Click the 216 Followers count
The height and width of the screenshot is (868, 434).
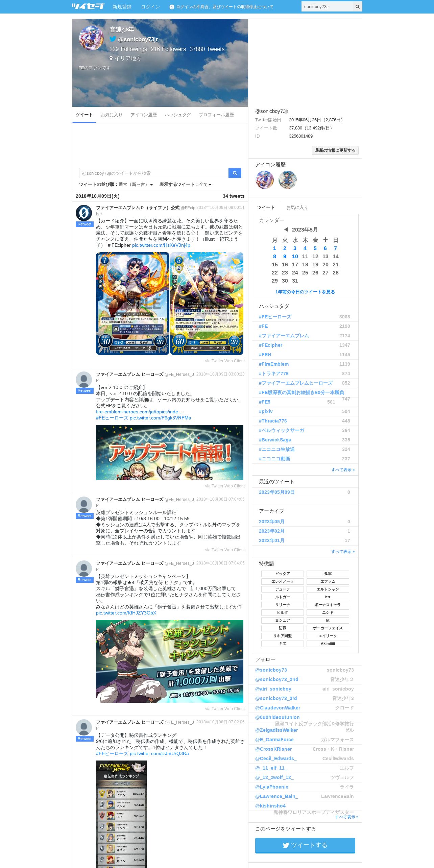click(168, 49)
